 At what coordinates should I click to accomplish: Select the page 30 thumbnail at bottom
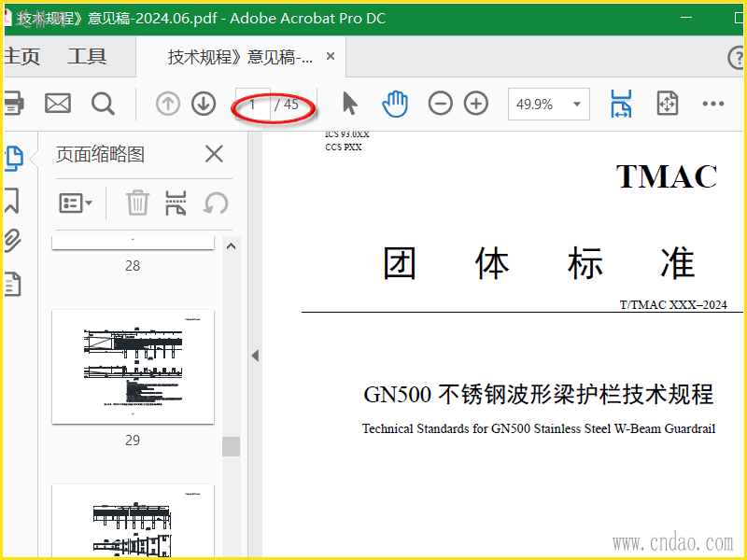[133, 521]
